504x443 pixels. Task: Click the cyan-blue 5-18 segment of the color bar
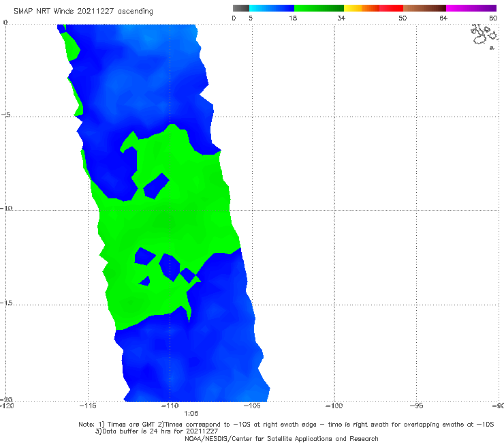(272, 8)
